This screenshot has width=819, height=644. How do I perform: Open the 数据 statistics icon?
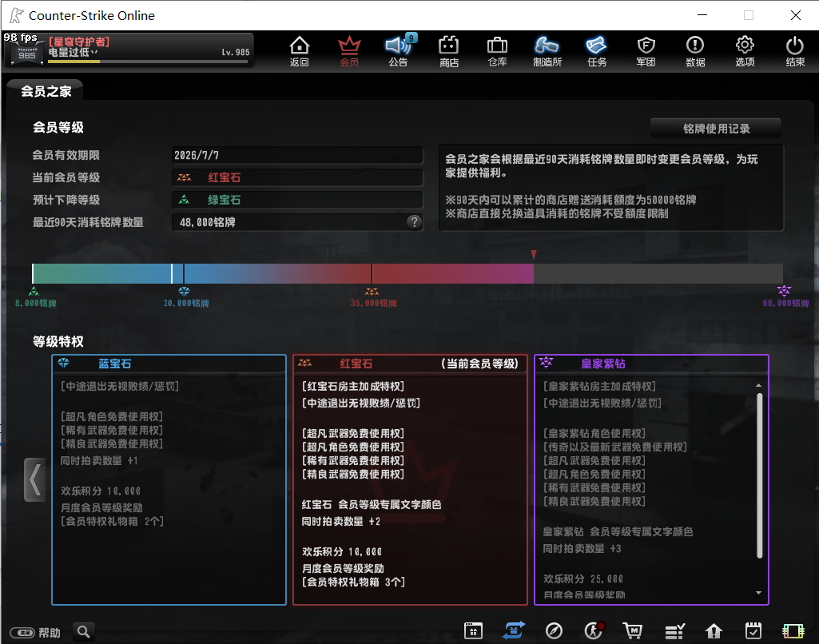pyautogui.click(x=695, y=50)
